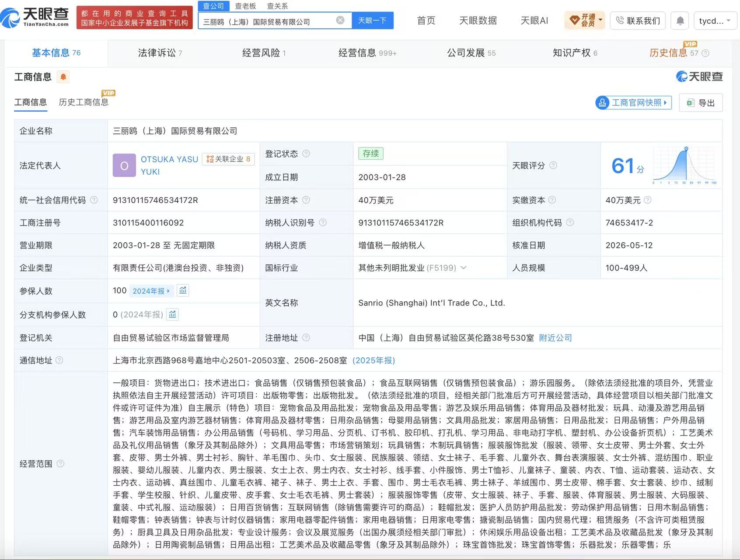Screen dimensions: 740x560
Task: Click help icon next to 统一社会信用代码
Action: click(x=94, y=200)
